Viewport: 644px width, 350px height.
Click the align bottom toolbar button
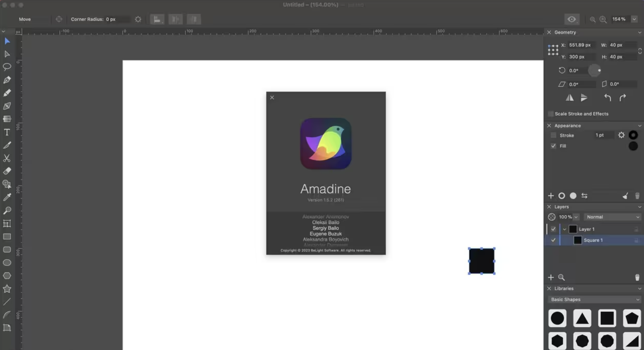tap(157, 19)
